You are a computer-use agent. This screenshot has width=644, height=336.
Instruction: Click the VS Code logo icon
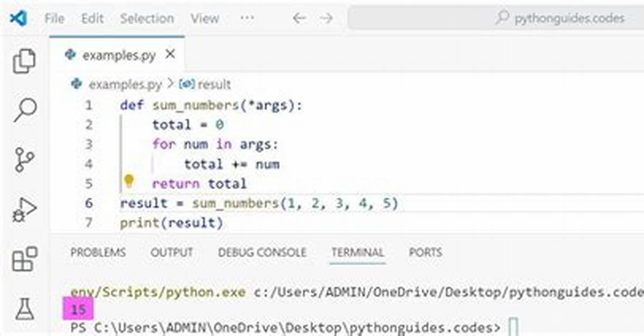click(x=18, y=18)
